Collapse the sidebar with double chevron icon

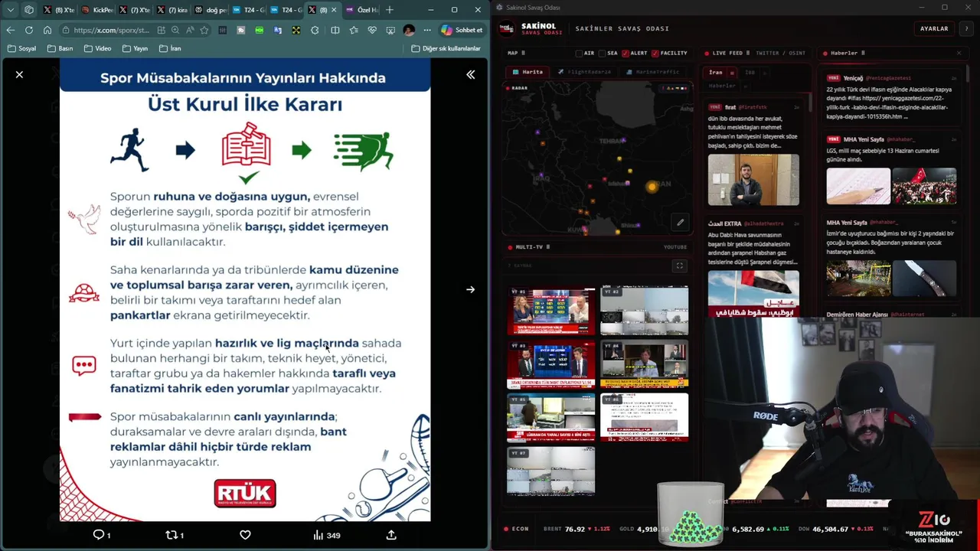(x=470, y=74)
